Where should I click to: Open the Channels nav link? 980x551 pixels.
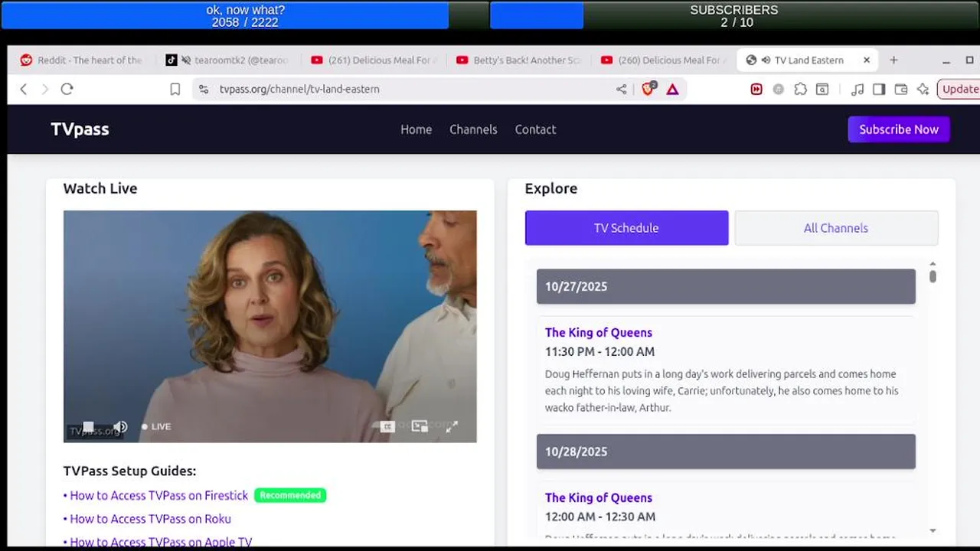tap(473, 129)
